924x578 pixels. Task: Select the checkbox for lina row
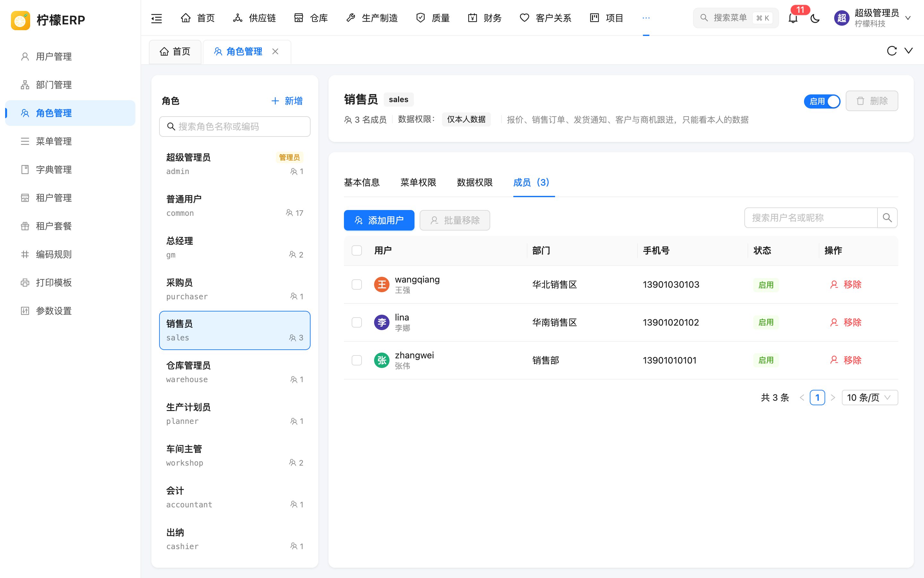[x=357, y=322]
